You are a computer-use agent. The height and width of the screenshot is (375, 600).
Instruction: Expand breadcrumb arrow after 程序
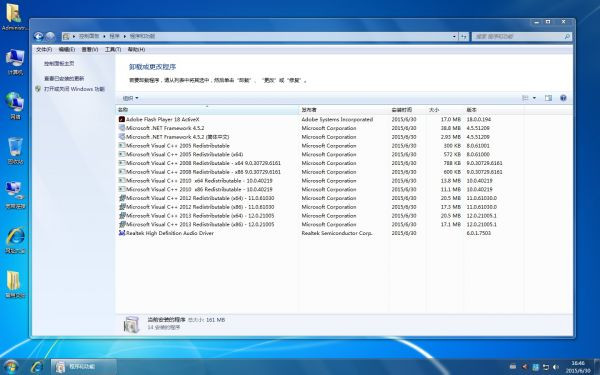click(125, 36)
